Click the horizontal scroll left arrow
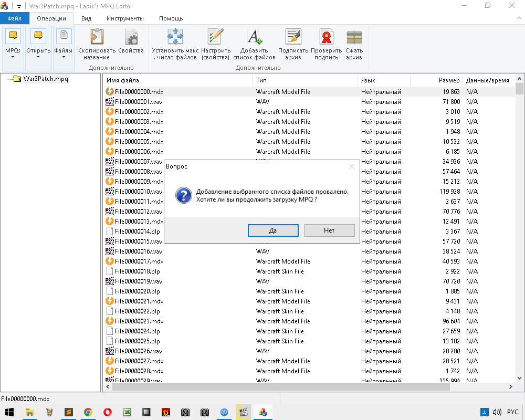 [x=108, y=386]
